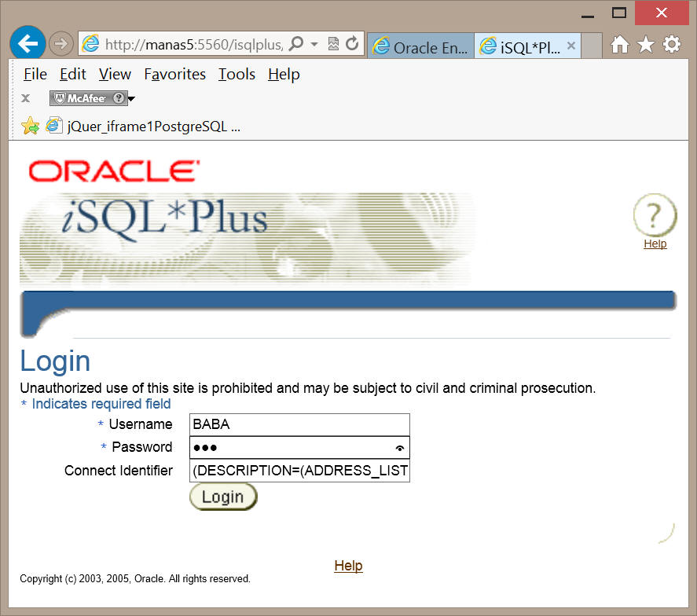Reveal the password with the eye icon

(x=400, y=449)
